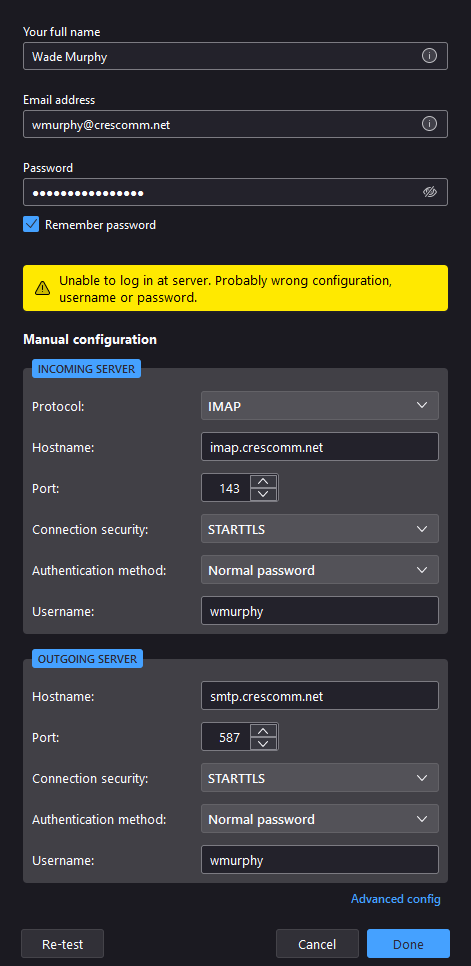Click the outgoing hostname smtp.crescomm.net field
The height and width of the screenshot is (966, 471).
tap(320, 696)
